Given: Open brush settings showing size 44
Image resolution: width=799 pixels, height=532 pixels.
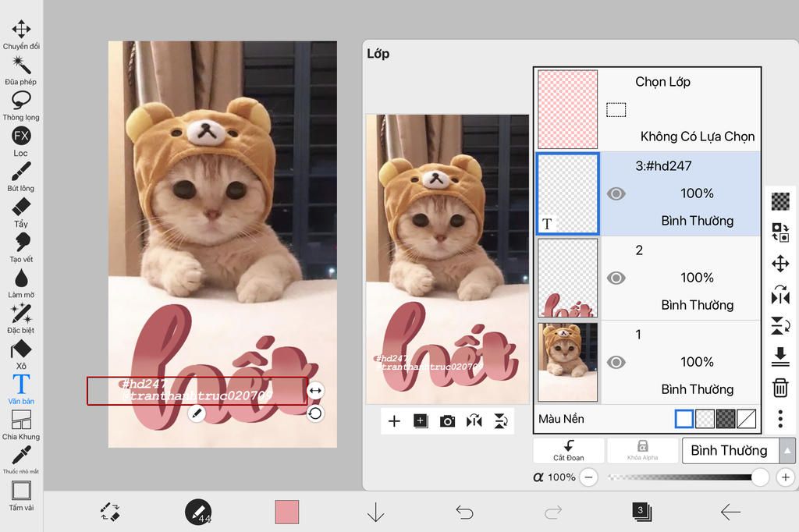Looking at the screenshot, I should [198, 512].
